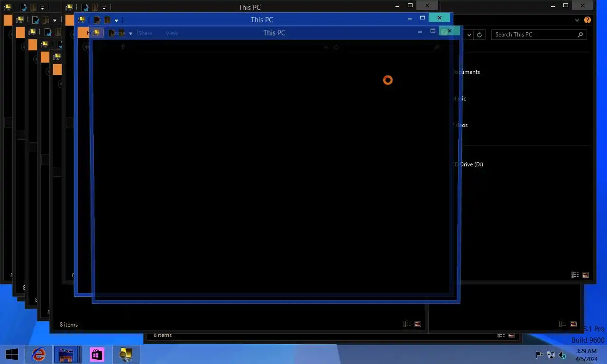Click large icons view icon in the status bar nearest the taskbar

click(512, 335)
